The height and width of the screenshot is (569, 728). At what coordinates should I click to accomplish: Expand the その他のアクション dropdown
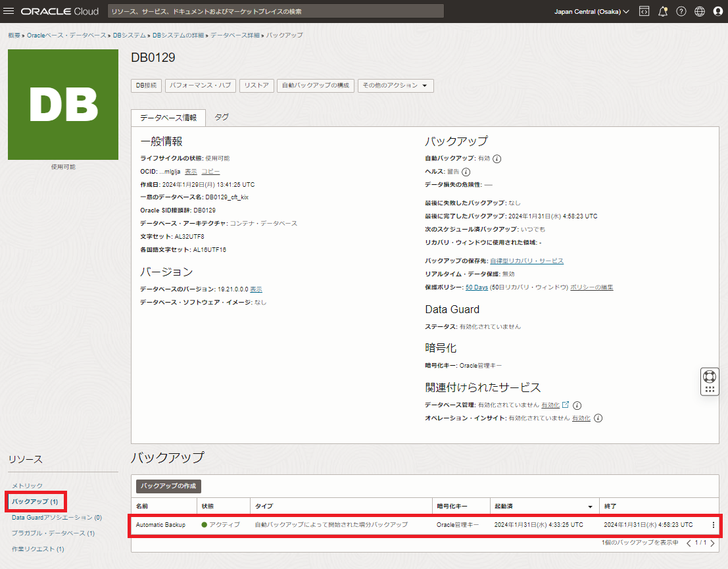[x=395, y=86]
